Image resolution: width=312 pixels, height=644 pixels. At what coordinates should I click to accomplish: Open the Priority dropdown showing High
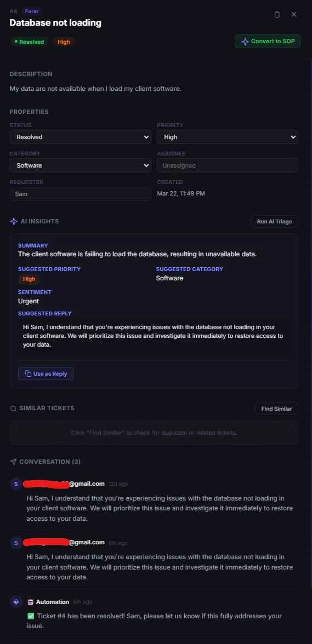pos(228,137)
